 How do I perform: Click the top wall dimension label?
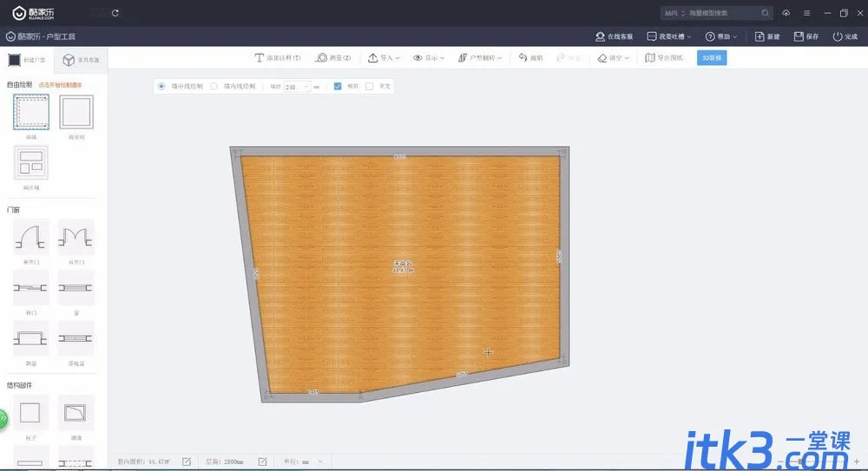click(399, 157)
